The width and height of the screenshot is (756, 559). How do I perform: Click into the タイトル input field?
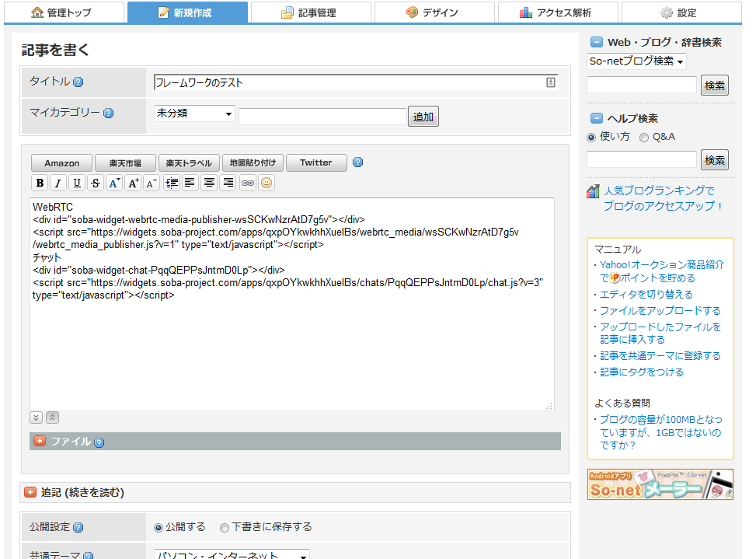(x=350, y=82)
